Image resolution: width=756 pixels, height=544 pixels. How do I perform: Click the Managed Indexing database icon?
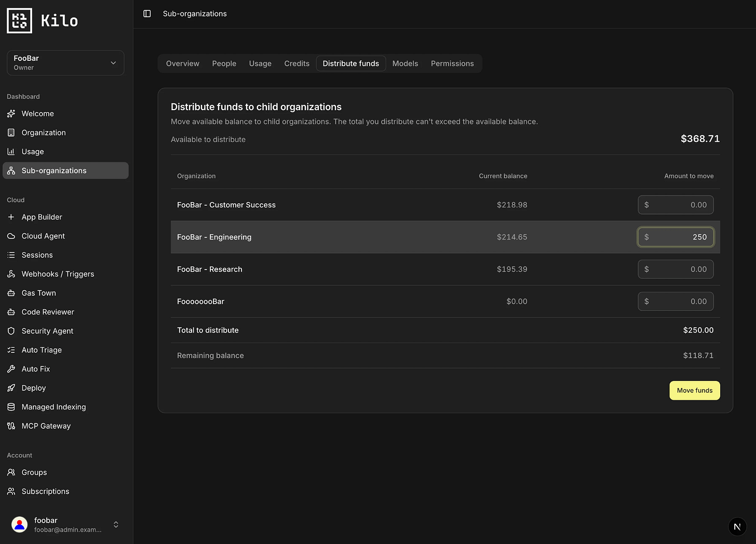(11, 407)
